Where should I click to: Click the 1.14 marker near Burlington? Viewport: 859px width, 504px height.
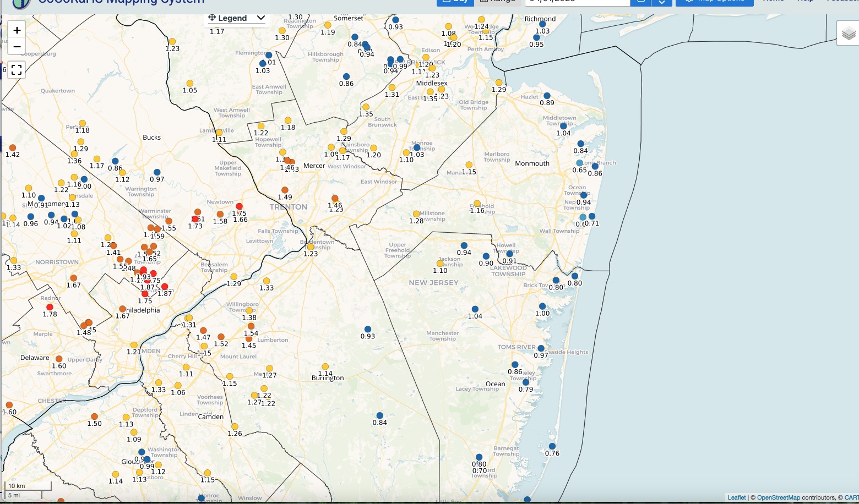325,366
